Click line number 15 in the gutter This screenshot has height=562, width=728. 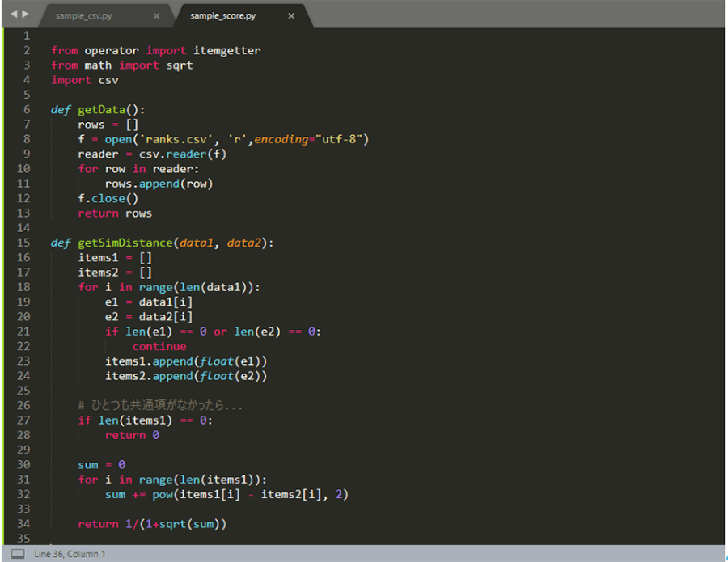pos(23,243)
